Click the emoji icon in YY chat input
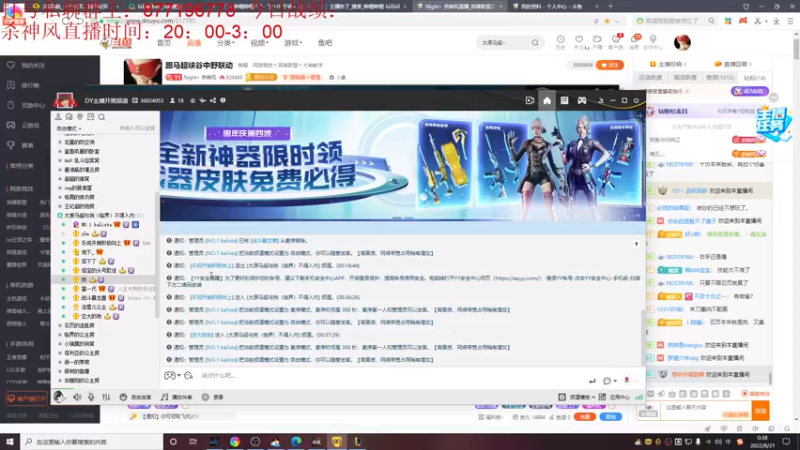This screenshot has width=800, height=450. pyautogui.click(x=188, y=376)
